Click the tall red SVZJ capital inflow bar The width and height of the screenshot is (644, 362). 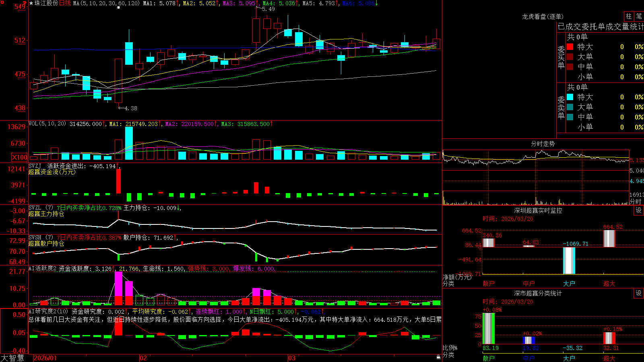pyautogui.click(x=118, y=181)
